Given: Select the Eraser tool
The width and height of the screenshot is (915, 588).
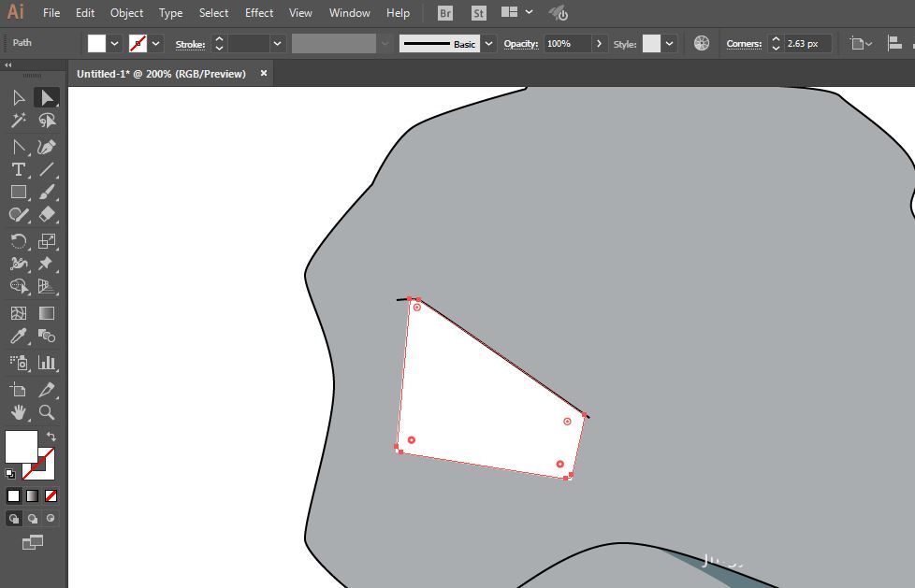Looking at the screenshot, I should coord(47,214).
